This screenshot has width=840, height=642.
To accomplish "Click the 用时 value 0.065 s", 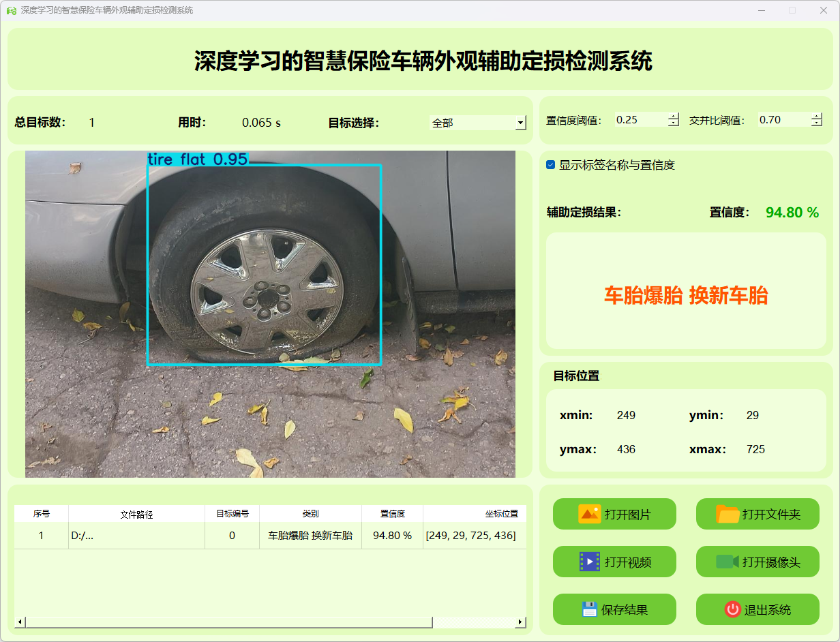I will pyautogui.click(x=261, y=123).
